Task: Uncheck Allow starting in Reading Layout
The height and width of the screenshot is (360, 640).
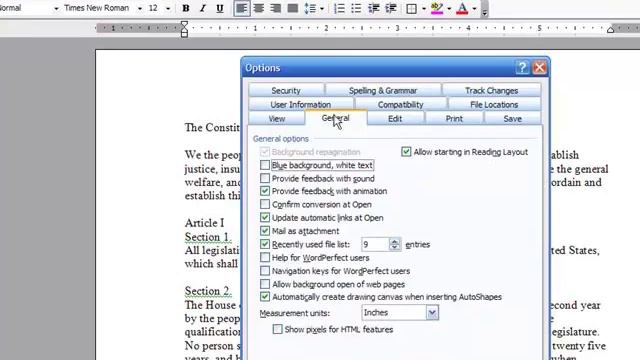Action: (406, 152)
